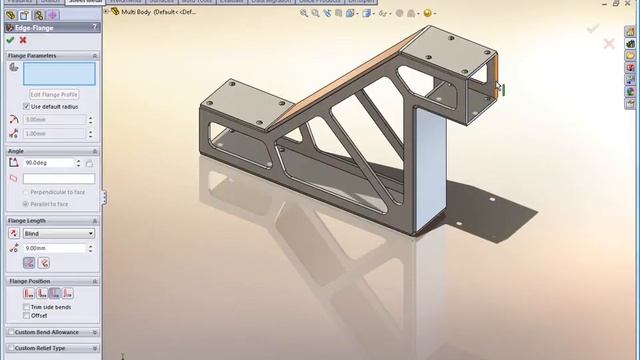This screenshot has width=640, height=360.
Task: Open the ConfigurationManager tab icon
Action: [38, 16]
